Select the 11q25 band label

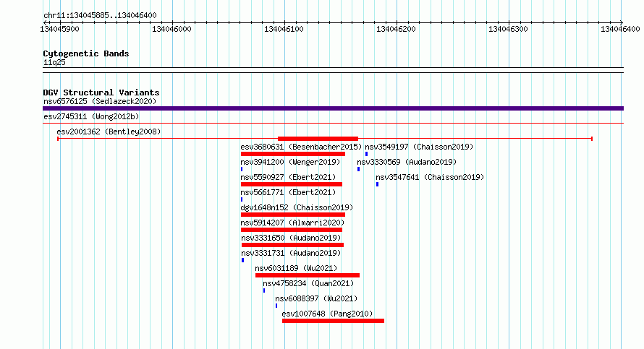[54, 62]
